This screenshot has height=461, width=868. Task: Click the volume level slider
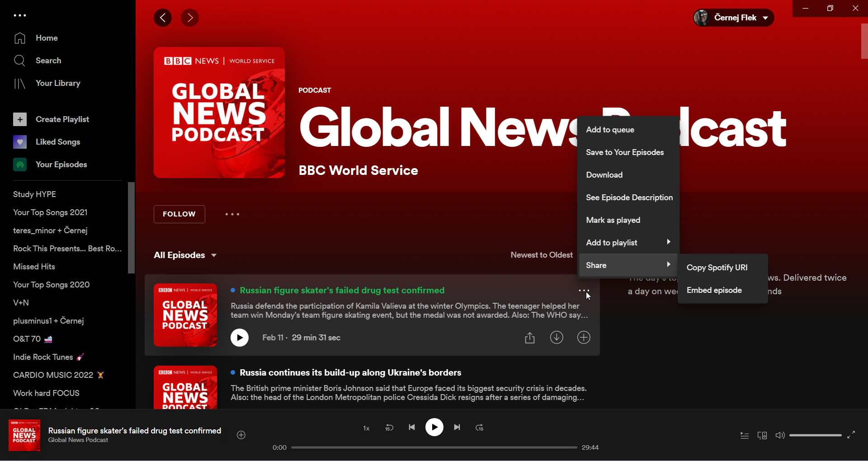(x=815, y=435)
